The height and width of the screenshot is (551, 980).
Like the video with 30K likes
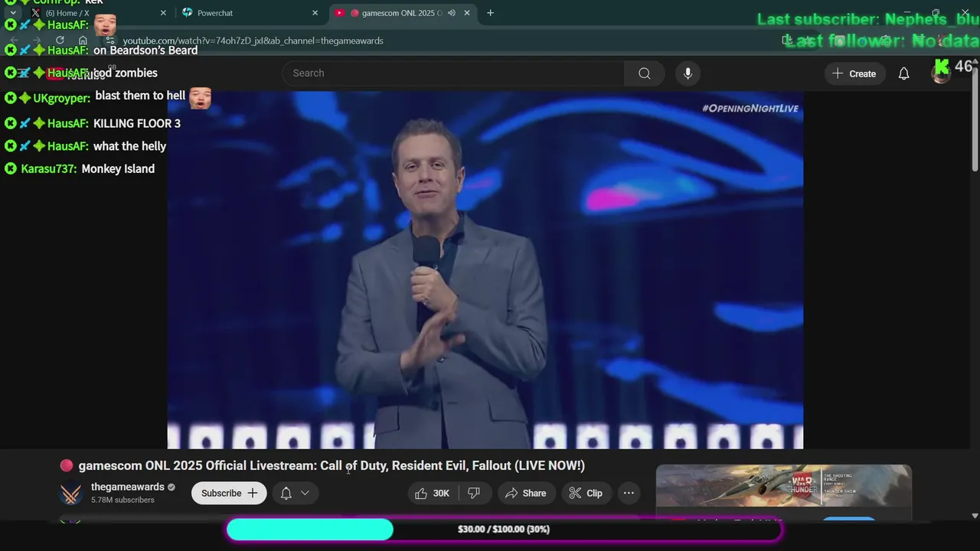[433, 493]
